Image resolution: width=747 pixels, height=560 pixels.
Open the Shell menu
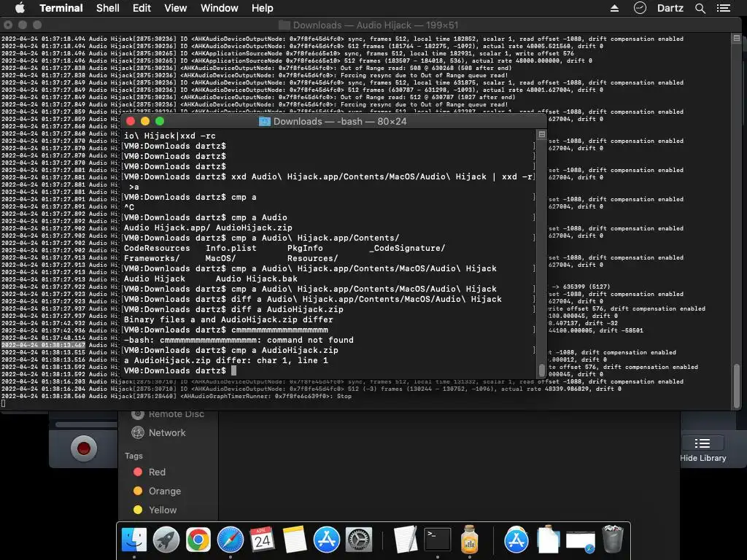(x=108, y=8)
